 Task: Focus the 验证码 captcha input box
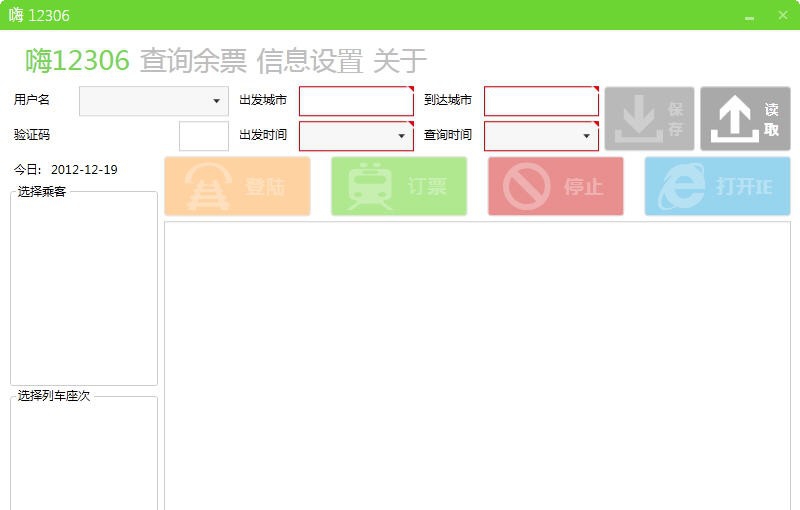[x=204, y=136]
